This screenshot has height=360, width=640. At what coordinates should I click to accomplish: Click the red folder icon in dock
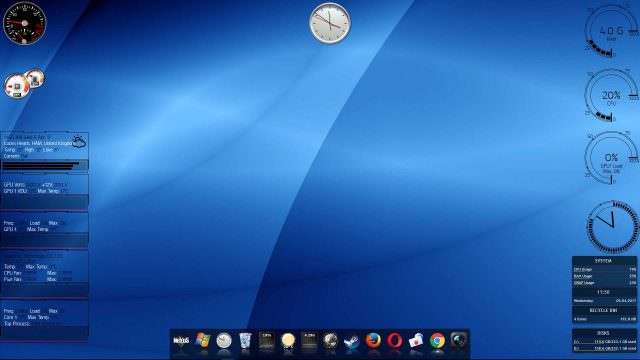pos(416,340)
